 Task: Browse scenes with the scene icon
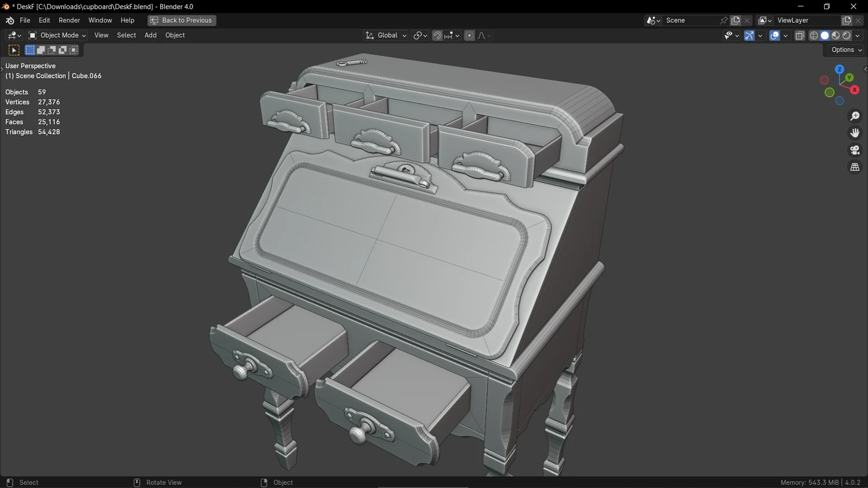(x=653, y=21)
